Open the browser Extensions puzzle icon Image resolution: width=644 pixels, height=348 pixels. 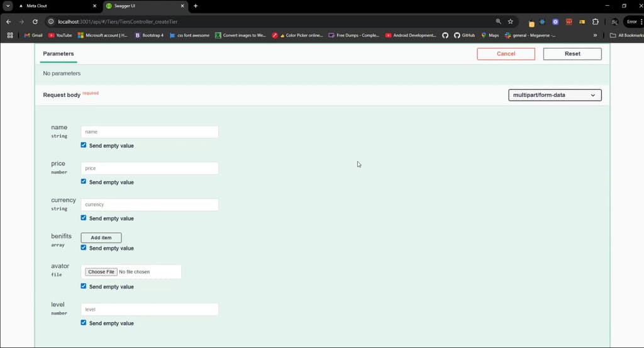(x=596, y=21)
